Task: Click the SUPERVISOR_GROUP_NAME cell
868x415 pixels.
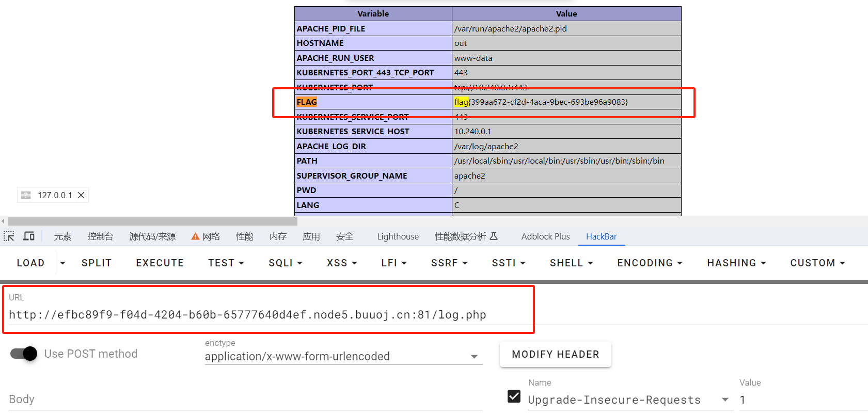Action: coord(373,175)
